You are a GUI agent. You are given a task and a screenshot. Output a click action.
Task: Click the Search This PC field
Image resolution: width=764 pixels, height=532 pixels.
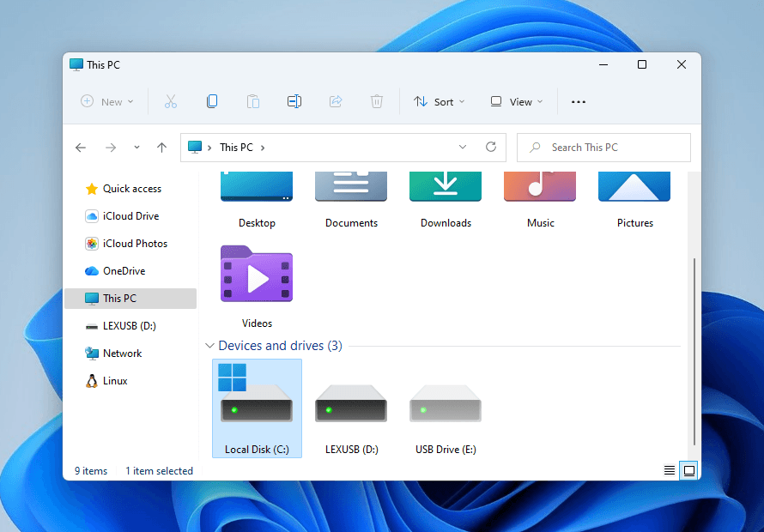point(603,148)
